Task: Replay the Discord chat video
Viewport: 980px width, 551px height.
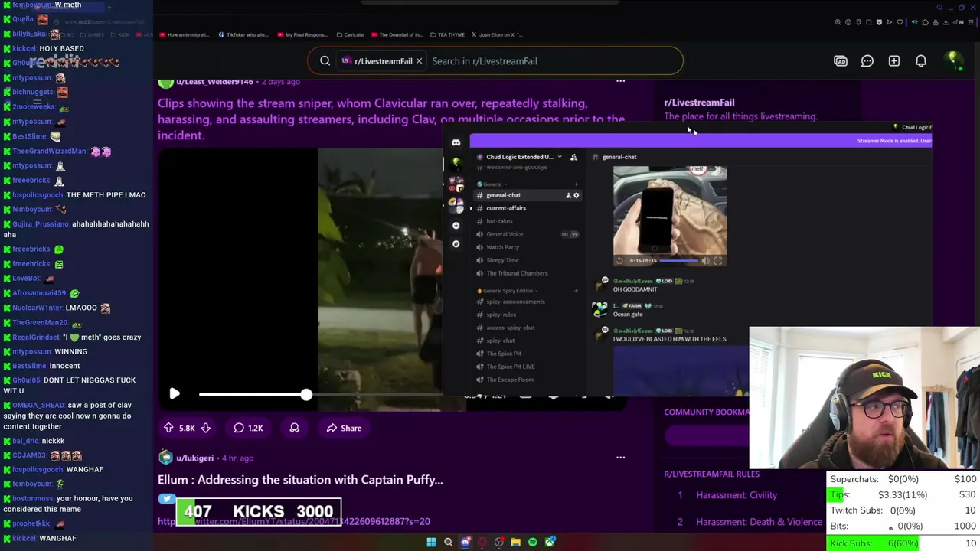Action: [x=620, y=260]
